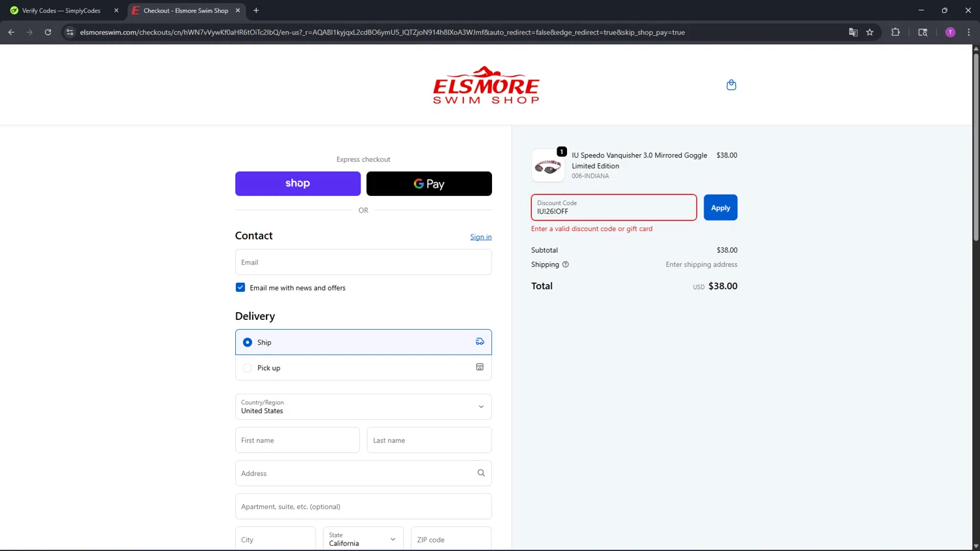
Task: Click the 'Enter shipping address' text
Action: point(702,264)
